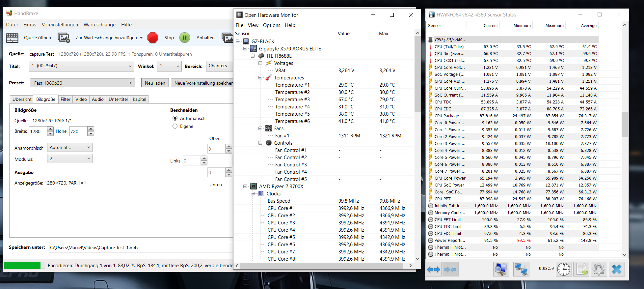The image size is (644, 289).
Task: Click the GZ-BLACK computer icon
Action: [x=246, y=41]
